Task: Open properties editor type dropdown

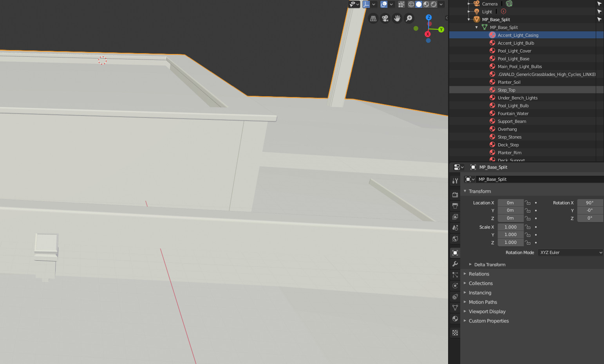Action: pos(459,167)
